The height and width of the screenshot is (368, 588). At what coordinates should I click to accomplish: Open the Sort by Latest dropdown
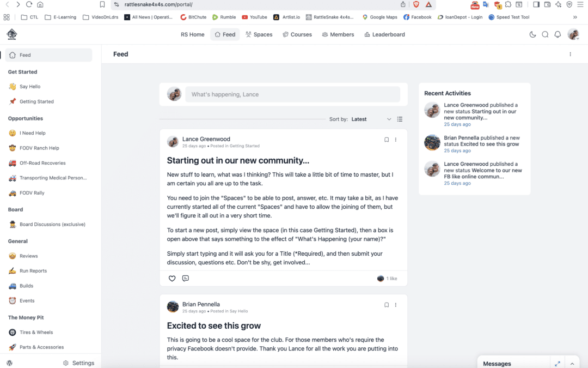pyautogui.click(x=371, y=119)
